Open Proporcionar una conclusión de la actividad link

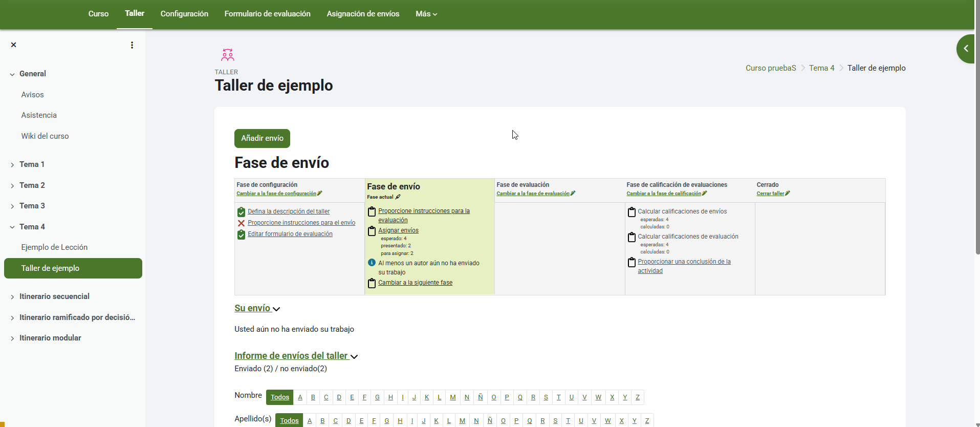[x=684, y=266]
